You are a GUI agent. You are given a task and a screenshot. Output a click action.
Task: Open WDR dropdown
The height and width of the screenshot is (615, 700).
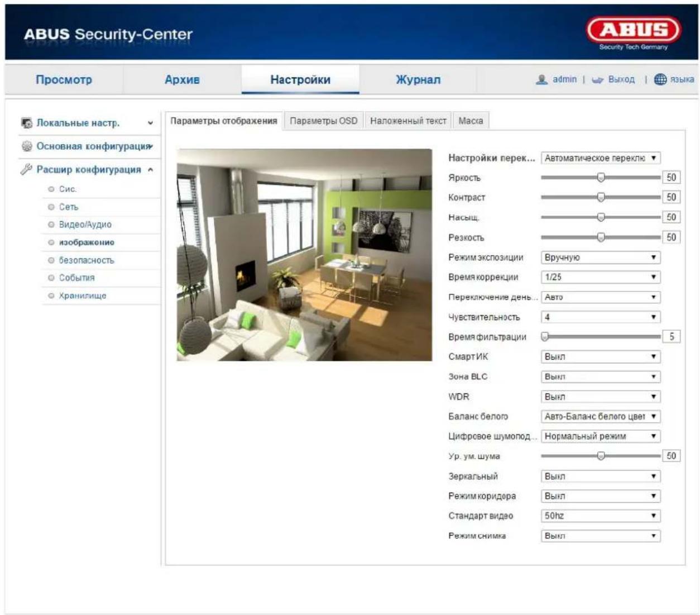(601, 397)
